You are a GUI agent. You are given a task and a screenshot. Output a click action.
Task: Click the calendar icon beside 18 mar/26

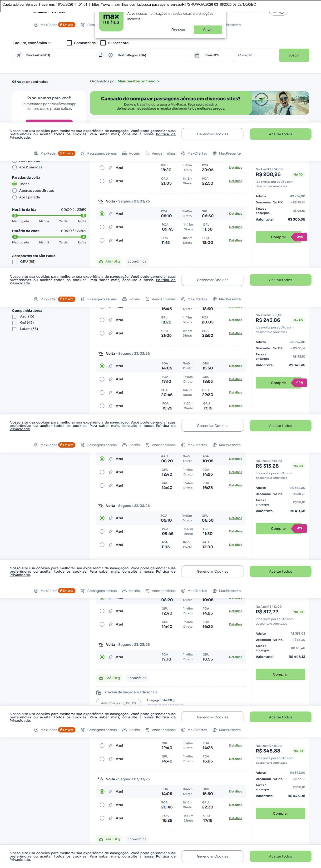(x=197, y=55)
